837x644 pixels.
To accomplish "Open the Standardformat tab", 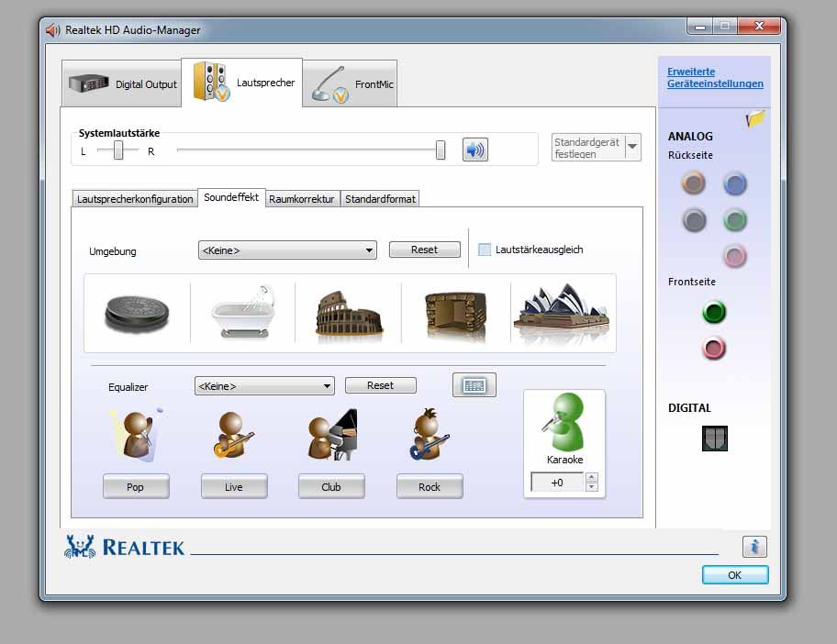I will [380, 199].
